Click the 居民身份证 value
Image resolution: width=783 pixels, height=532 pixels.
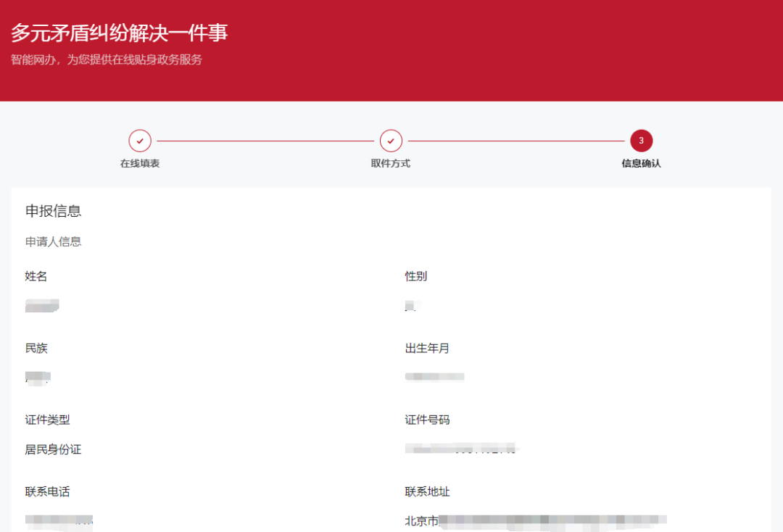point(53,449)
